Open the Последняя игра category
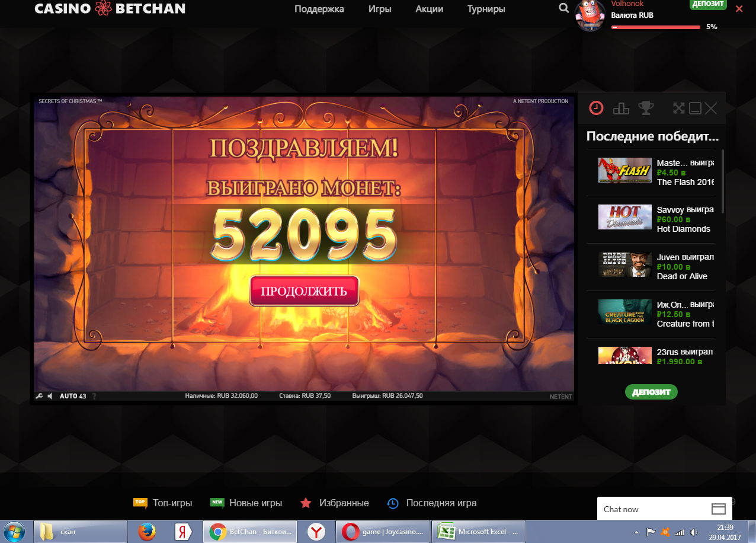756x543 pixels. click(x=441, y=503)
